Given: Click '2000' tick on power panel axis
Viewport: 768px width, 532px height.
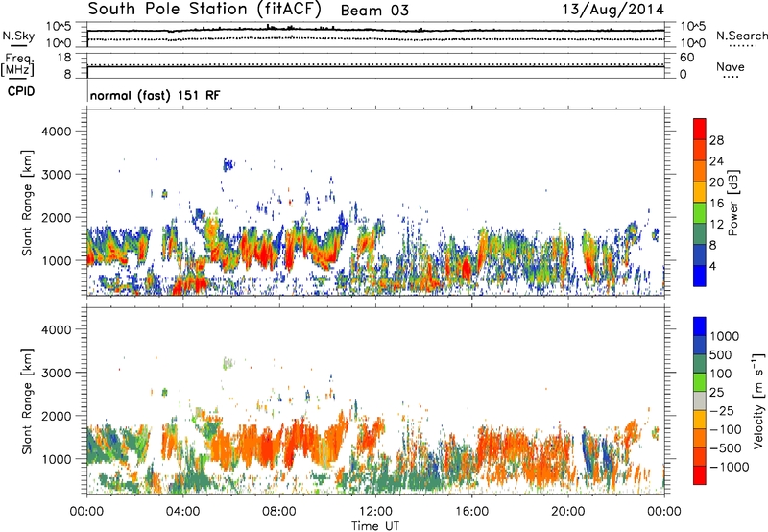Looking at the screenshot, I should point(57,217).
